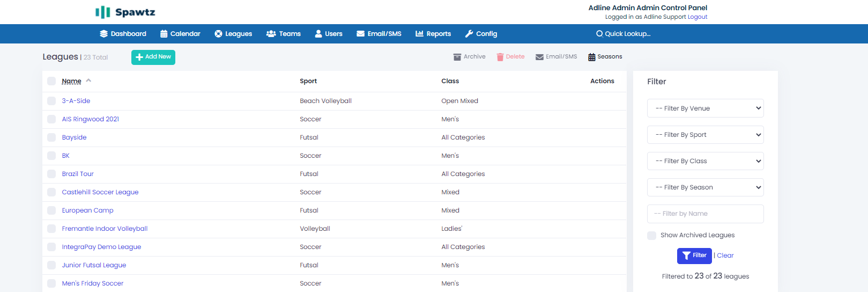This screenshot has width=868, height=292.
Task: Open the Teams menu
Action: (x=284, y=34)
